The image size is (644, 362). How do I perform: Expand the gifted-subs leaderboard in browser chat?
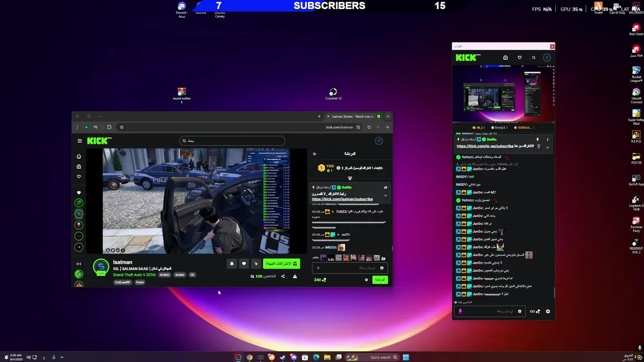(350, 178)
